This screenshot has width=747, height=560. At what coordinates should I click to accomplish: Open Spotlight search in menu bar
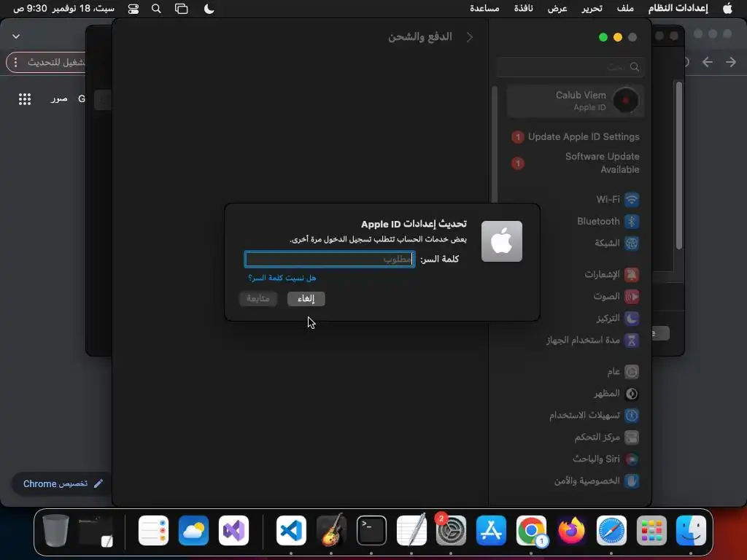pyautogui.click(x=156, y=9)
